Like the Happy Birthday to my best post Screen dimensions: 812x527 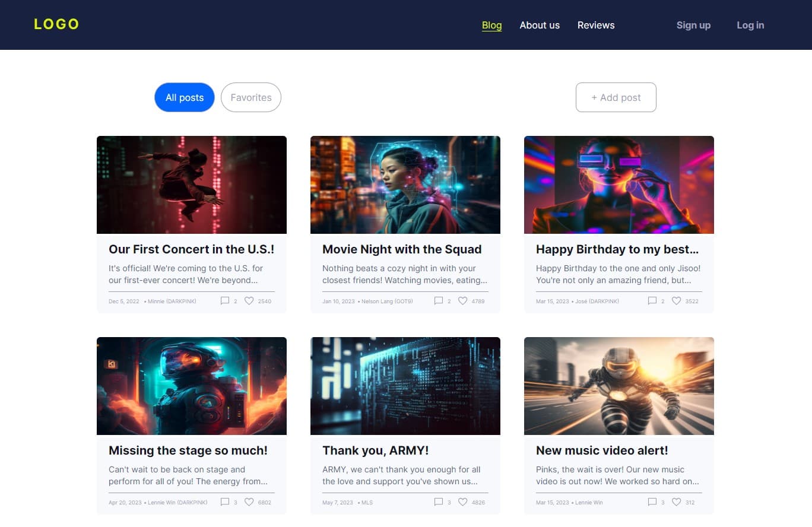(x=677, y=301)
